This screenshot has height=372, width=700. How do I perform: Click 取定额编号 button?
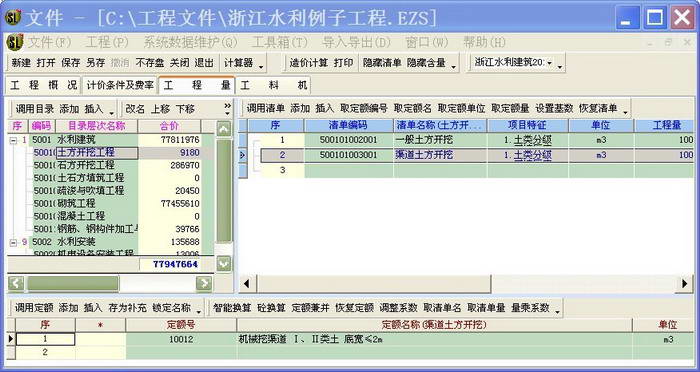click(363, 108)
